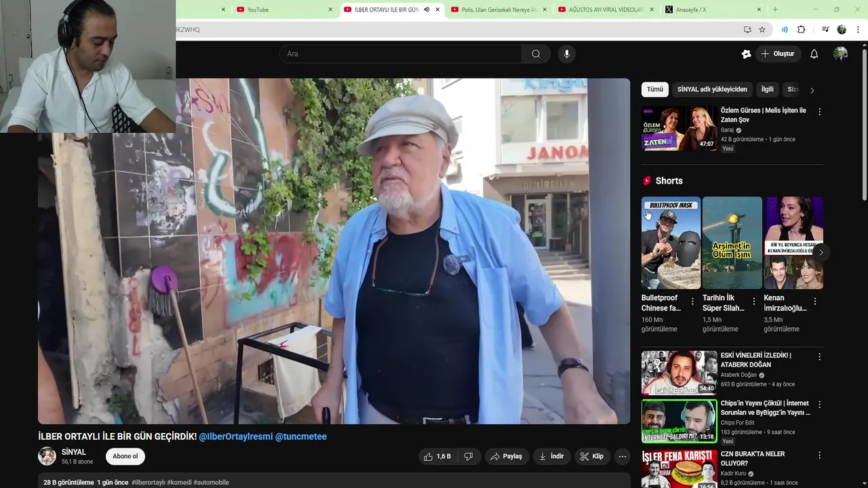Start voice search with the microphone icon
Image resolution: width=868 pixels, height=488 pixels.
pos(567,54)
